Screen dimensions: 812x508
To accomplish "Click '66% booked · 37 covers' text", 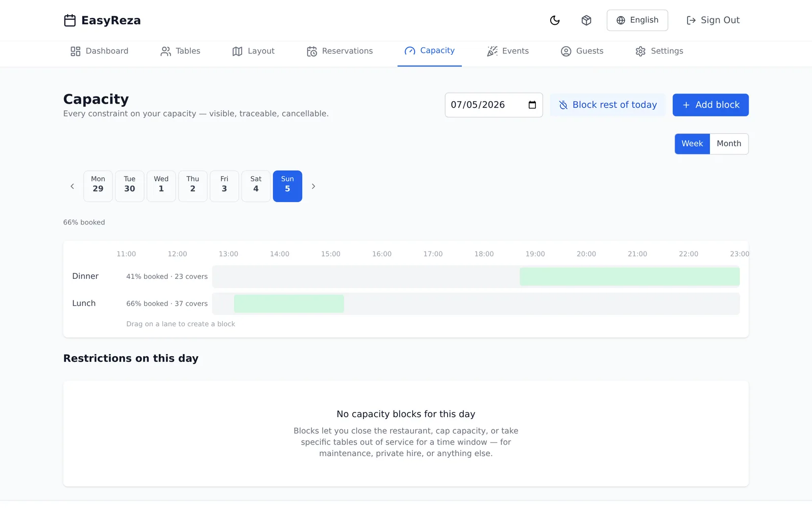I will coord(167,304).
